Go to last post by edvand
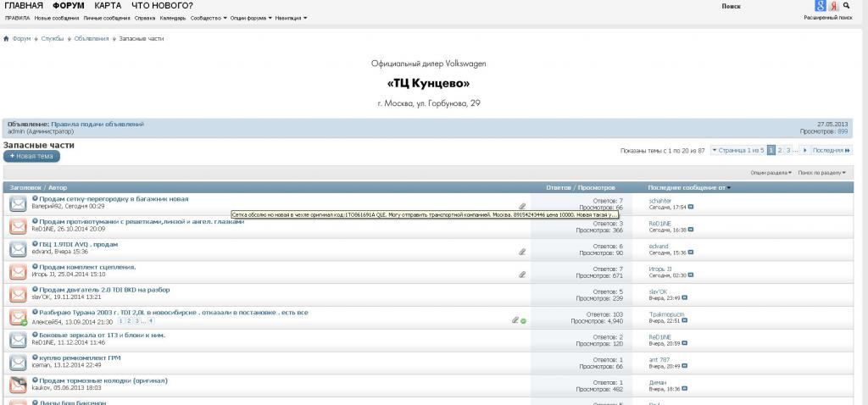This screenshot has width=868, height=405. click(691, 252)
